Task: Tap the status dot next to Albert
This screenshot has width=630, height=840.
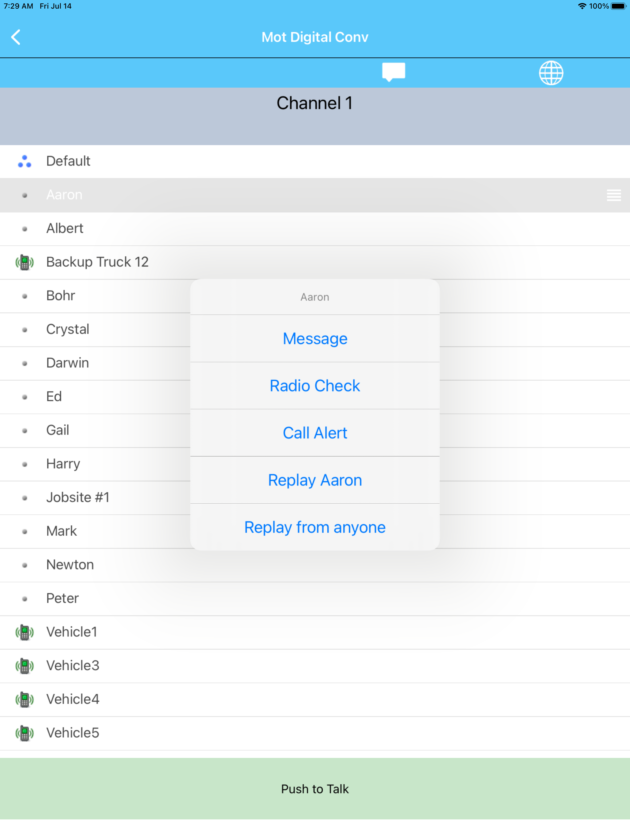Action: click(25, 229)
